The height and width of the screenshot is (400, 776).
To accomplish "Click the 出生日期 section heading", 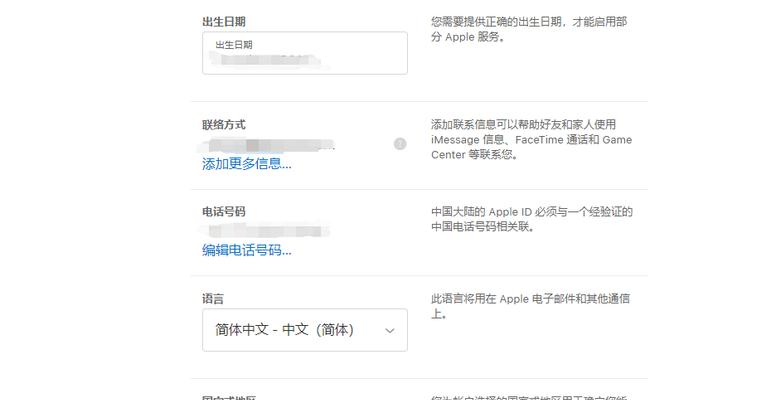I will pos(224,22).
